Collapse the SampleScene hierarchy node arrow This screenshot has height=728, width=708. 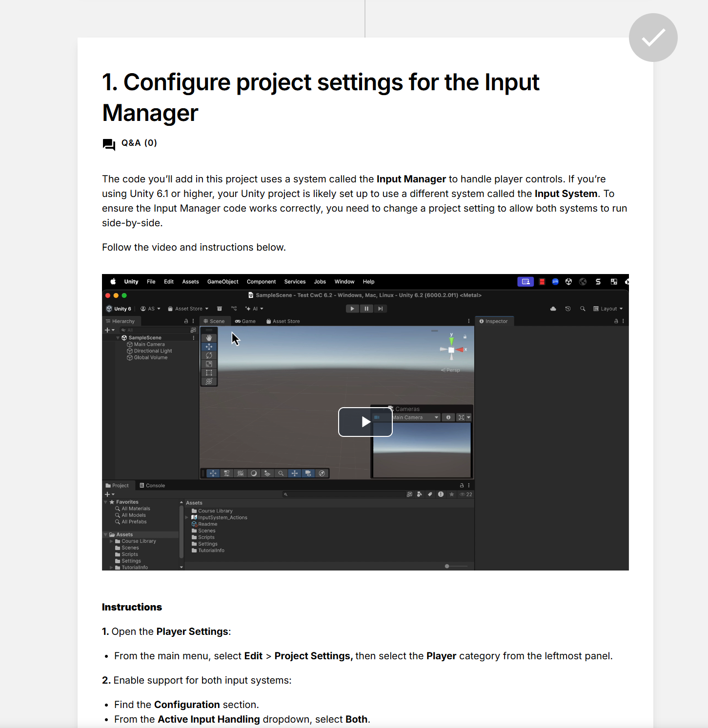click(118, 337)
